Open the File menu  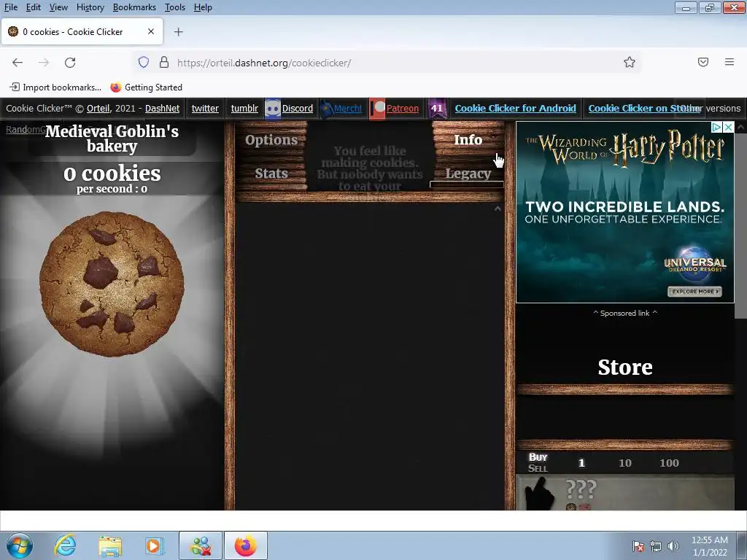click(11, 7)
